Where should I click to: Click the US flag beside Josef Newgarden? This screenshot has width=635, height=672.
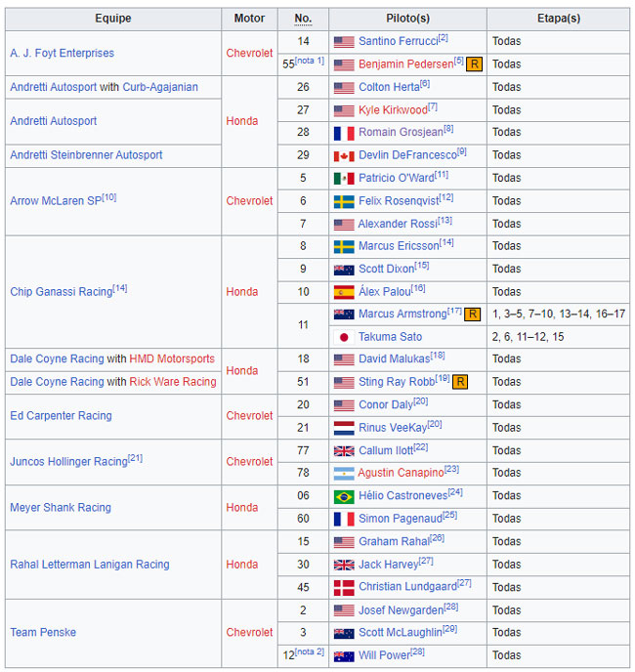click(344, 610)
